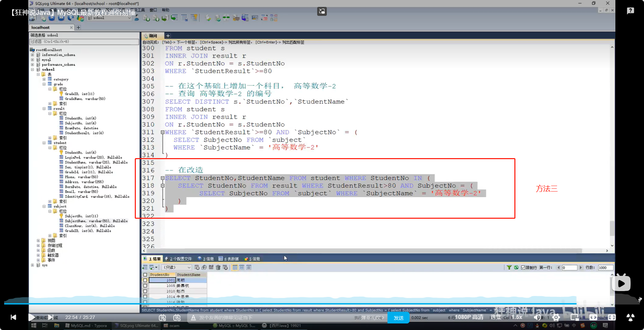The width and height of the screenshot is (644, 330).
Task: Open the database synchronization toolbar icon
Action: [218, 18]
